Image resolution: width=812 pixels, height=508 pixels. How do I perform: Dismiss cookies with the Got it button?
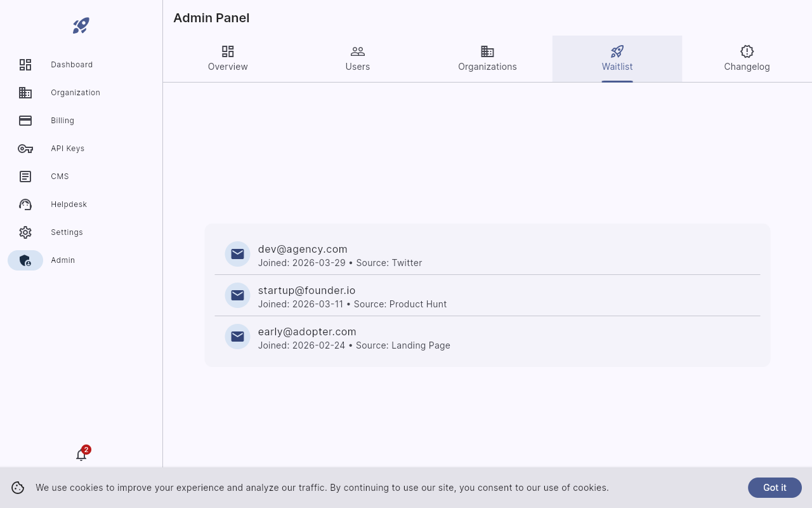click(775, 488)
